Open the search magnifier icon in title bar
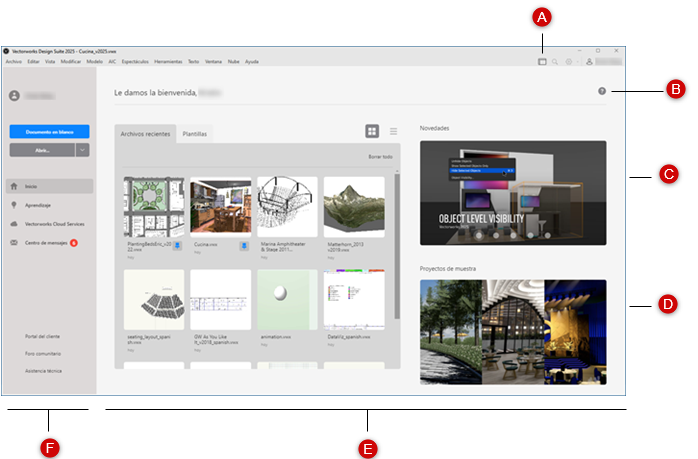This screenshot has width=698, height=459. (555, 61)
